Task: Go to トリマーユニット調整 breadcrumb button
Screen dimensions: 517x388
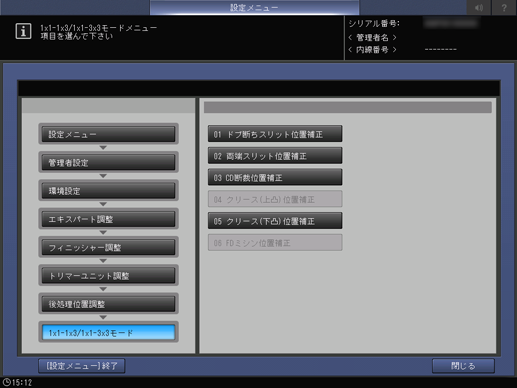Action: coord(108,276)
